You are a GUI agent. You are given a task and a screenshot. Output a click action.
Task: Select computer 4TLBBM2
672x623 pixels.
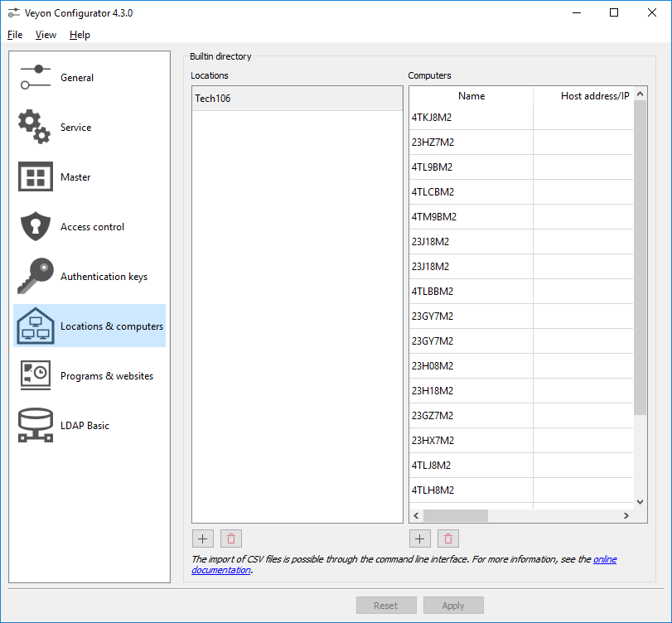point(471,292)
